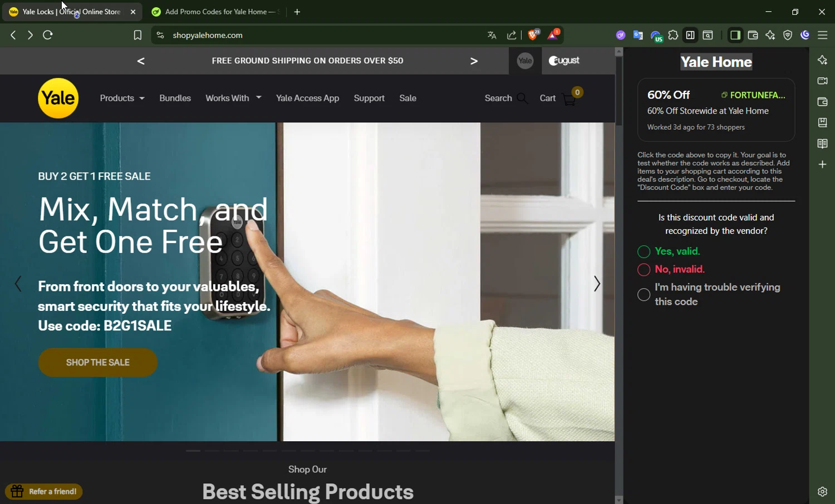Click the Refer a friend! button
This screenshot has width=835, height=504.
(44, 491)
